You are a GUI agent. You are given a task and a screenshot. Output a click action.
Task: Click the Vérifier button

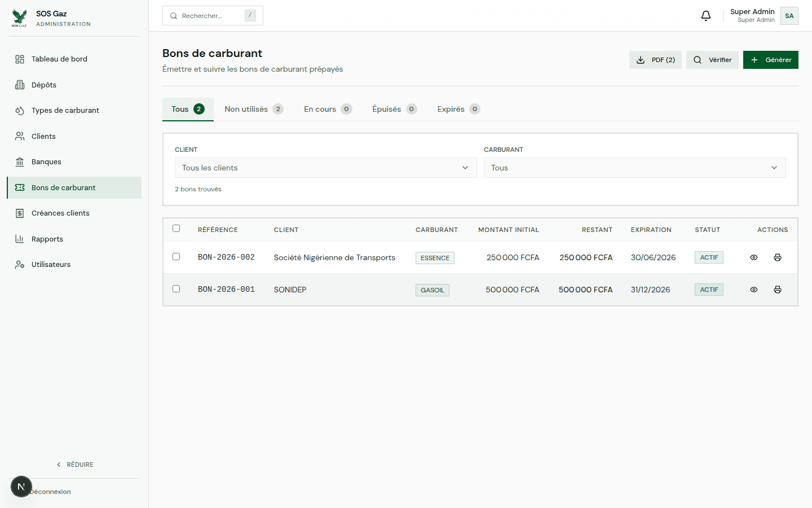(712, 60)
